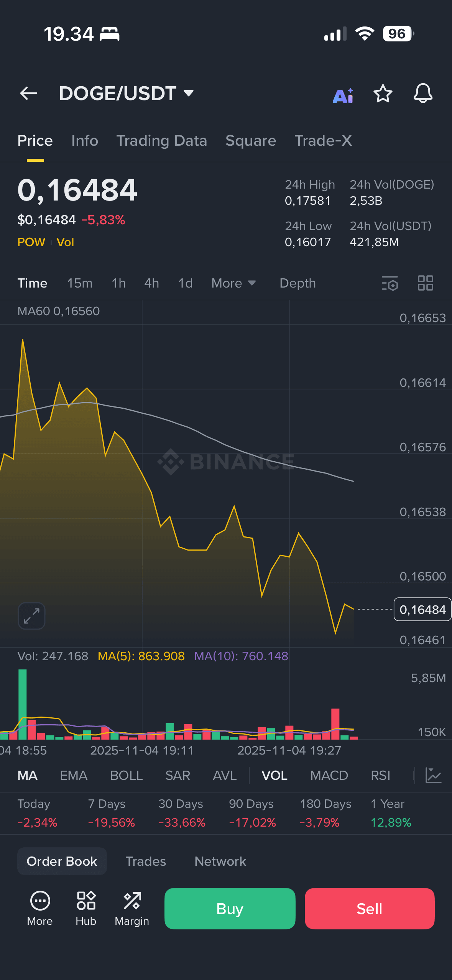Tap the MA(10): 760.148 volume label
This screenshot has width=452, height=980.
241,656
